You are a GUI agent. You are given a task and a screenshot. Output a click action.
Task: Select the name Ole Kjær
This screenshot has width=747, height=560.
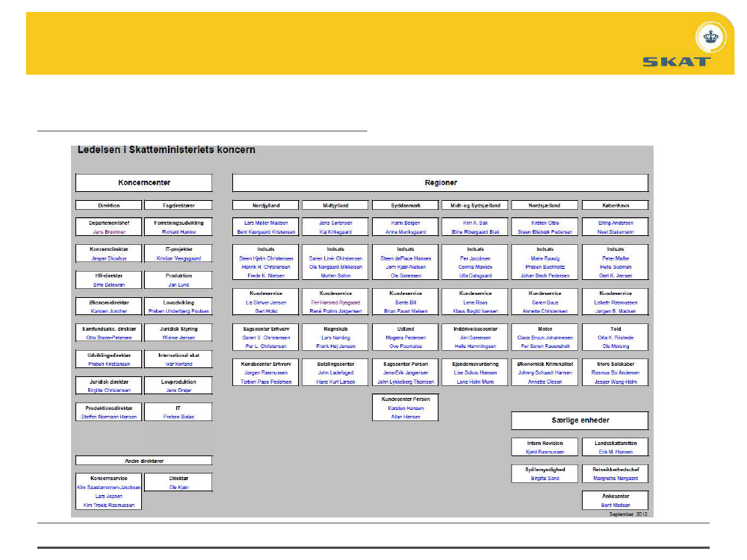click(179, 487)
